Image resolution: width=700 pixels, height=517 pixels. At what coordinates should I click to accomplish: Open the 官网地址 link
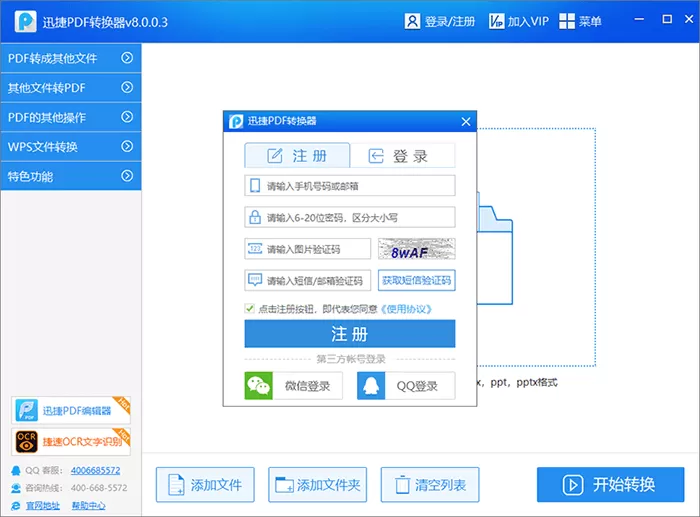tap(42, 506)
